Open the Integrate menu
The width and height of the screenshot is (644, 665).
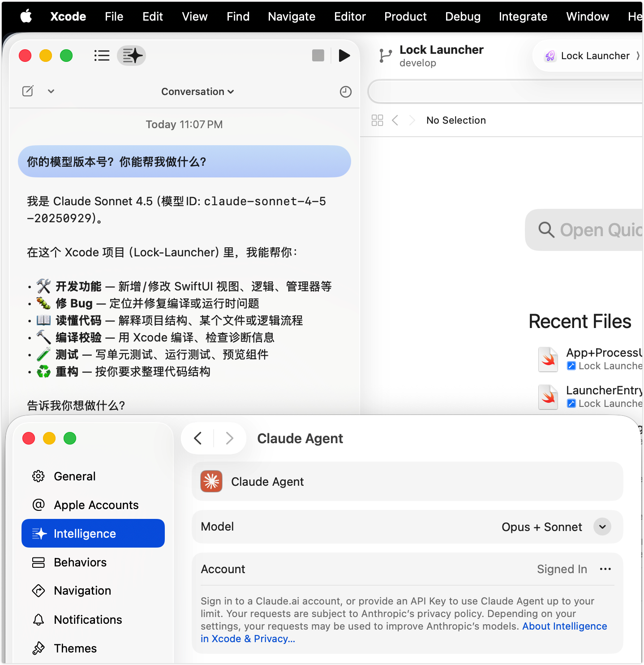(523, 17)
